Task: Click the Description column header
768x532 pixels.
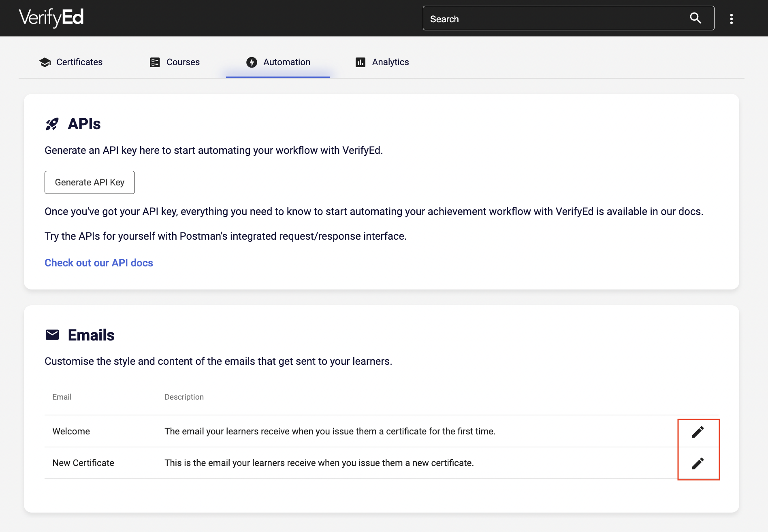Action: [x=184, y=397]
